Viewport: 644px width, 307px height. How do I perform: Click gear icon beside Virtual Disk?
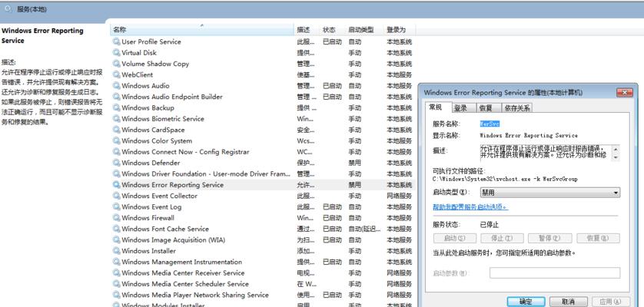tap(117, 52)
